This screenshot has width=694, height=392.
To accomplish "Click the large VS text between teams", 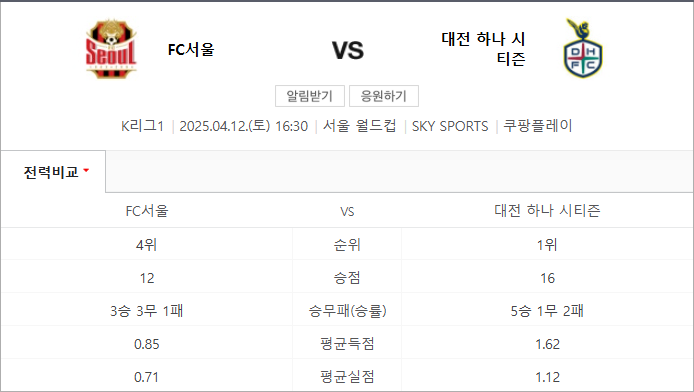I will pos(348,50).
